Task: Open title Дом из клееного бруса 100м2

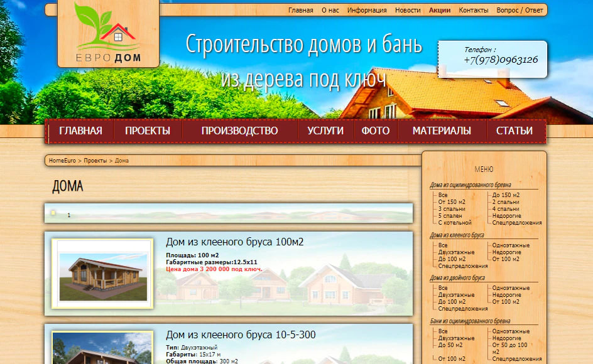Action: (234, 242)
